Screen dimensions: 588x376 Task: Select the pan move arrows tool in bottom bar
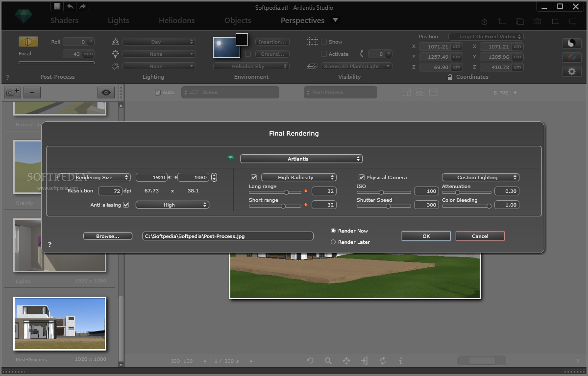[346, 361]
